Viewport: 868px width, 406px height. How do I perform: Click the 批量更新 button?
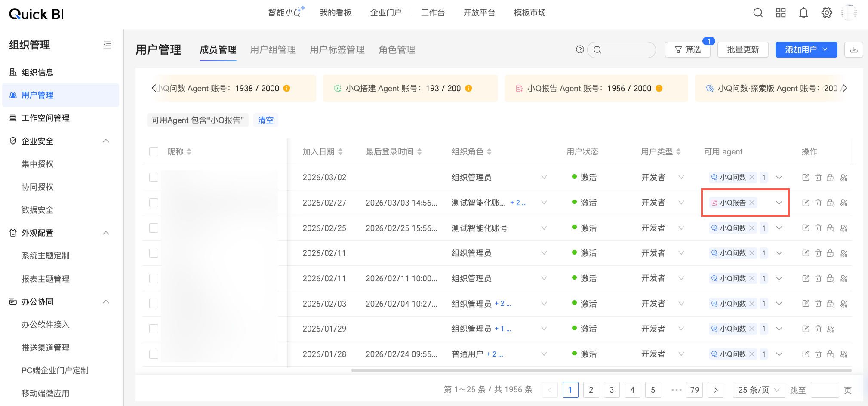743,50
